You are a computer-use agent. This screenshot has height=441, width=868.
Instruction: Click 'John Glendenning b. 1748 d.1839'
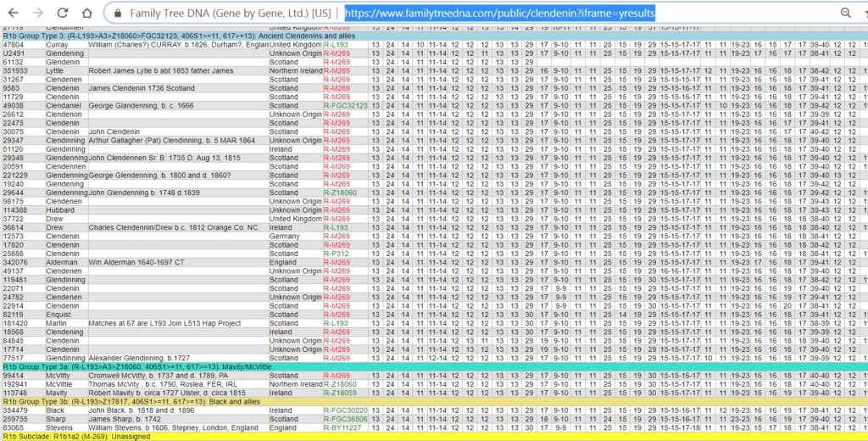[x=144, y=193]
